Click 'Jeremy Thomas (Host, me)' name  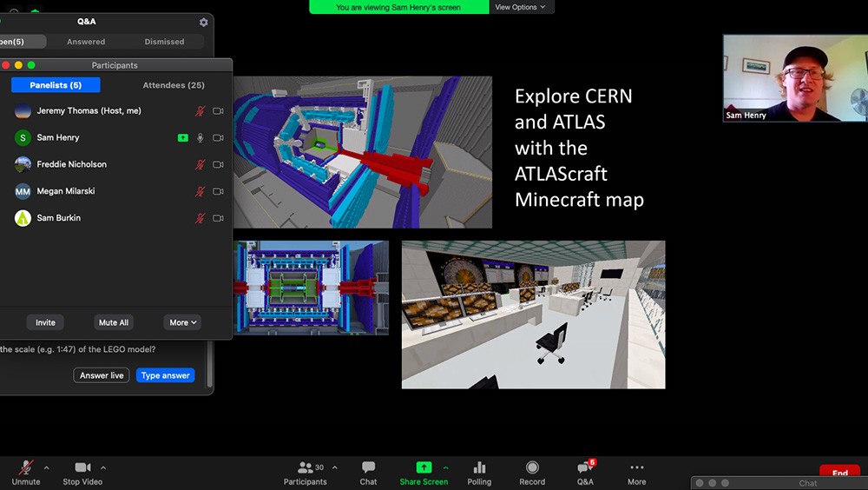[89, 111]
